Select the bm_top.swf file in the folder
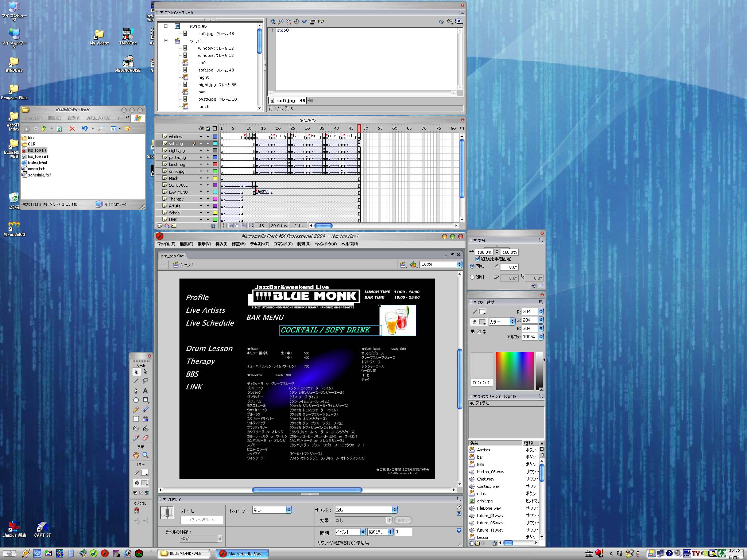747x560 pixels. pyautogui.click(x=38, y=156)
